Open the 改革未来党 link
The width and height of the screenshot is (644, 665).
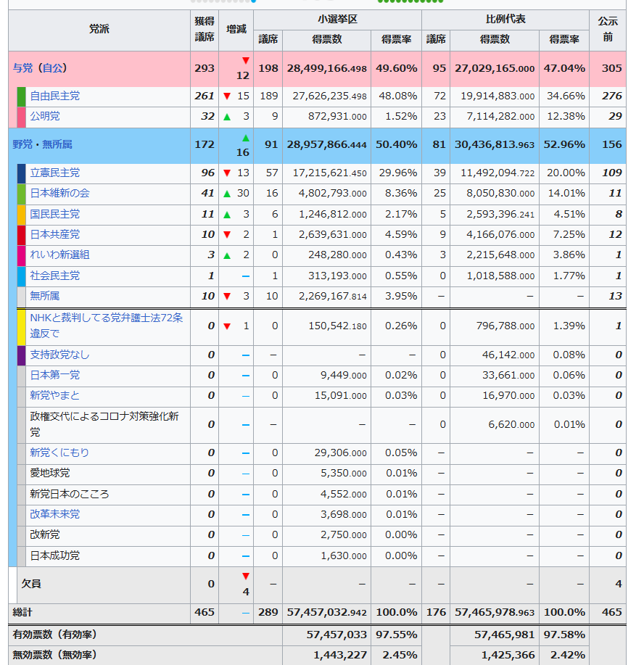click(54, 514)
